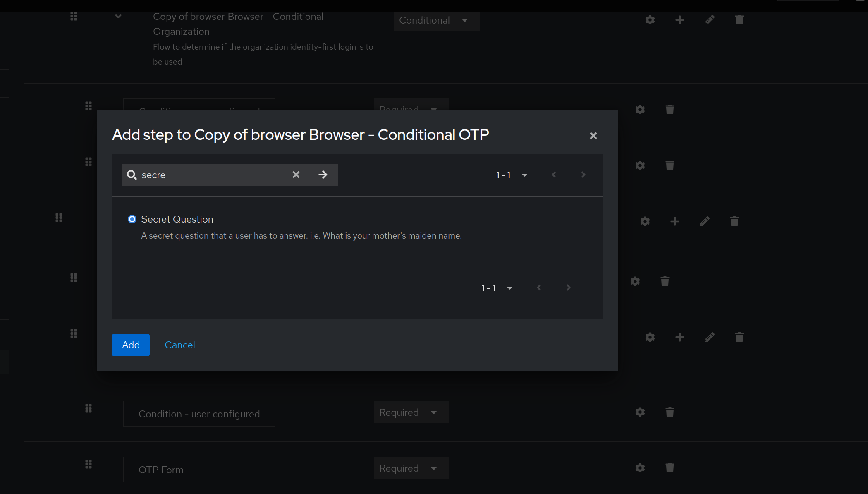Click Cancel to dismiss the dialog
The height and width of the screenshot is (494, 868).
coord(179,345)
